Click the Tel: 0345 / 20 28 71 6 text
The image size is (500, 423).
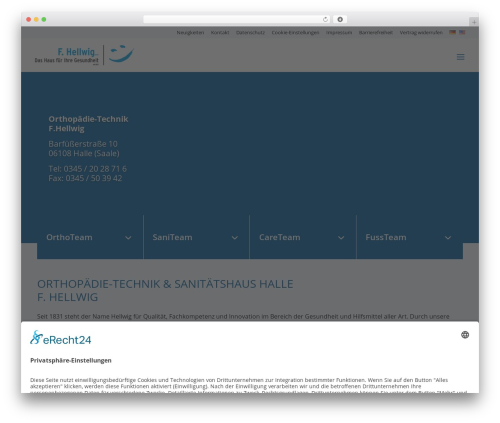87,169
